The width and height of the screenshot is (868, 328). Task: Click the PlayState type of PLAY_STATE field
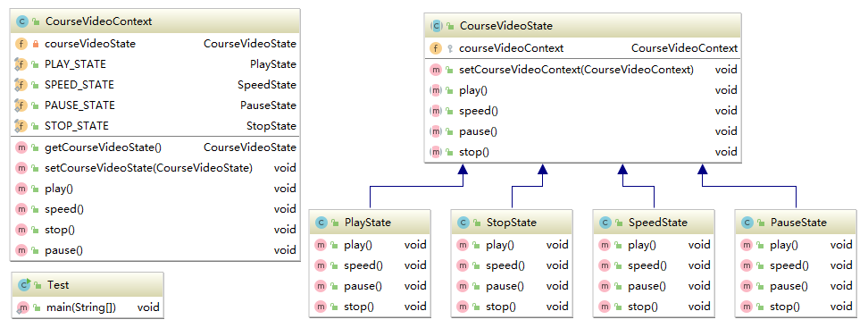point(273,64)
